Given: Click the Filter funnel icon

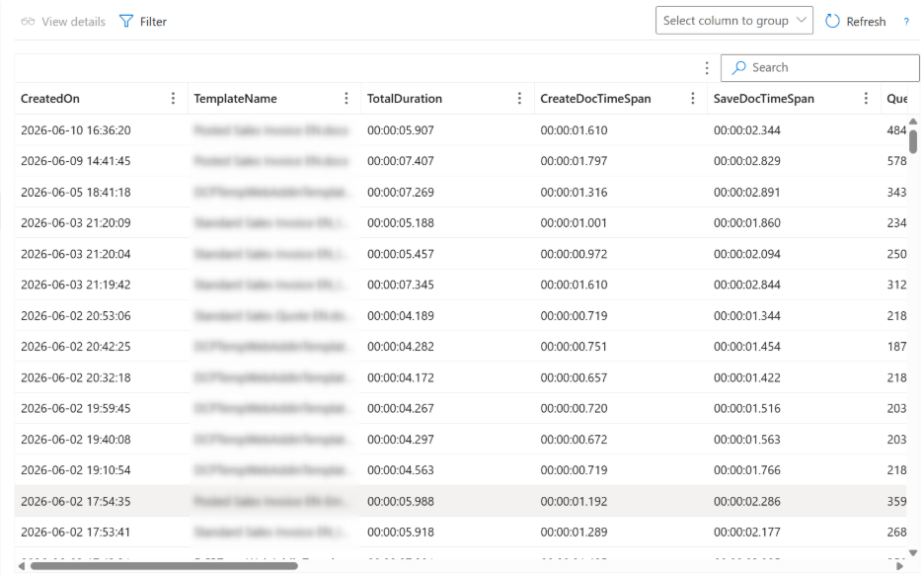Looking at the screenshot, I should pos(126,21).
